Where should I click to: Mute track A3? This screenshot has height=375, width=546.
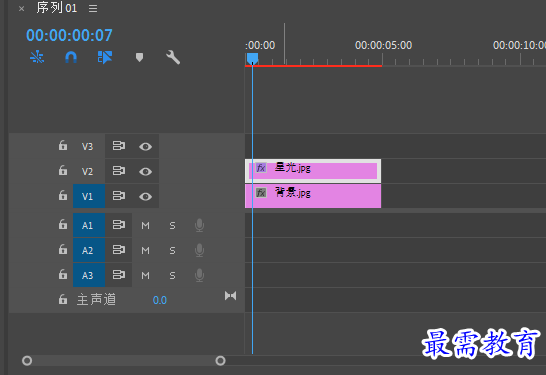point(146,276)
